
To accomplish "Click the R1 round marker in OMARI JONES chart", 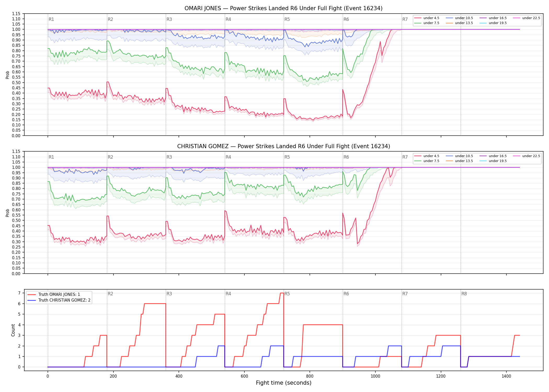I will (51, 19).
